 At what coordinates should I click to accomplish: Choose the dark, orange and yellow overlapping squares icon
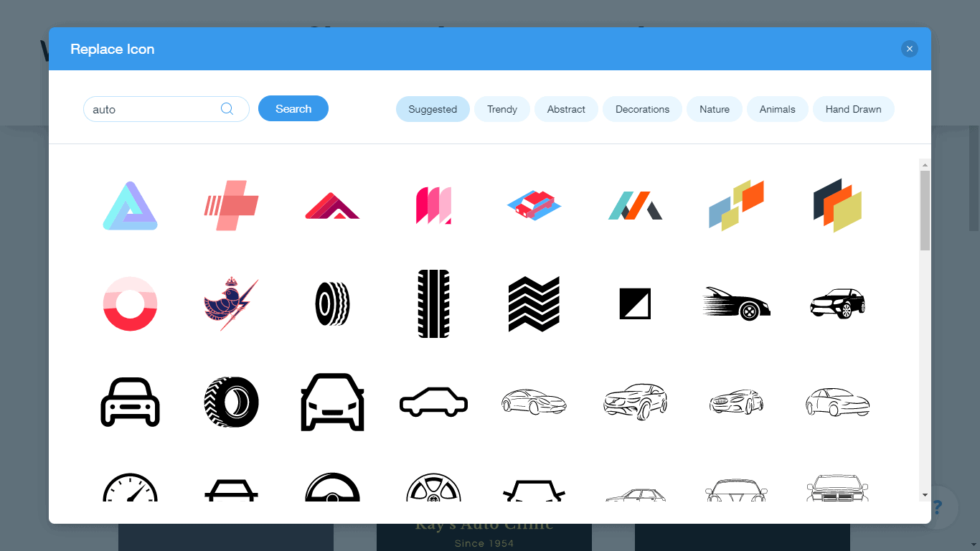(x=838, y=206)
